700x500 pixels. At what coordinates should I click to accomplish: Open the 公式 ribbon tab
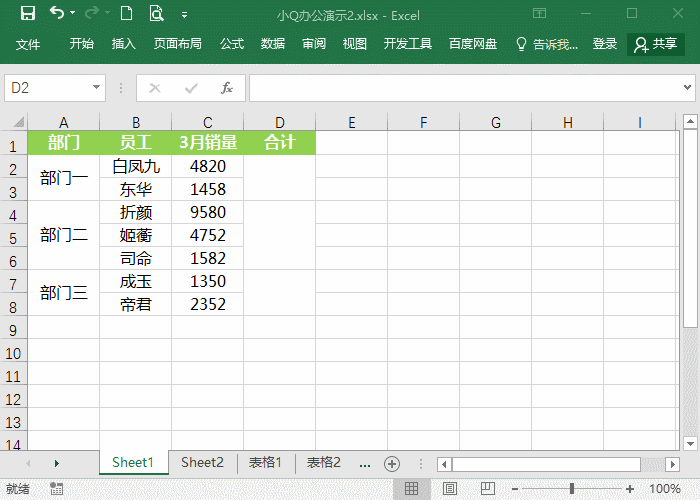point(232,44)
